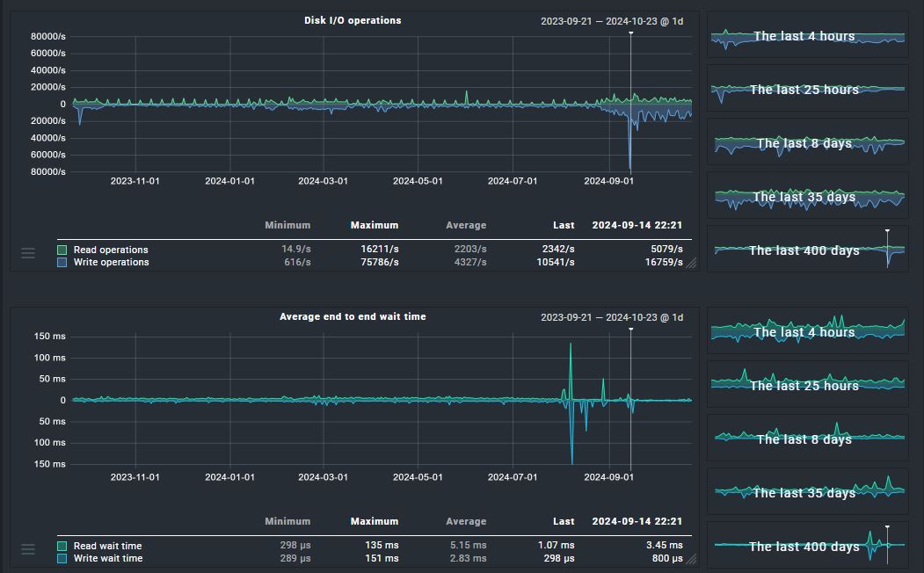
Task: Toggle the Read operations series label
Action: [111, 250]
